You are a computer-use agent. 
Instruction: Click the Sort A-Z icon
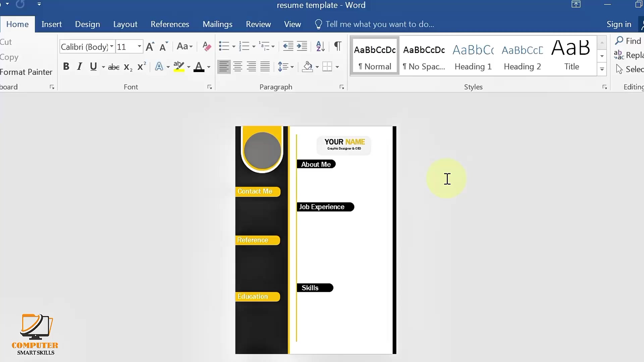click(x=320, y=47)
